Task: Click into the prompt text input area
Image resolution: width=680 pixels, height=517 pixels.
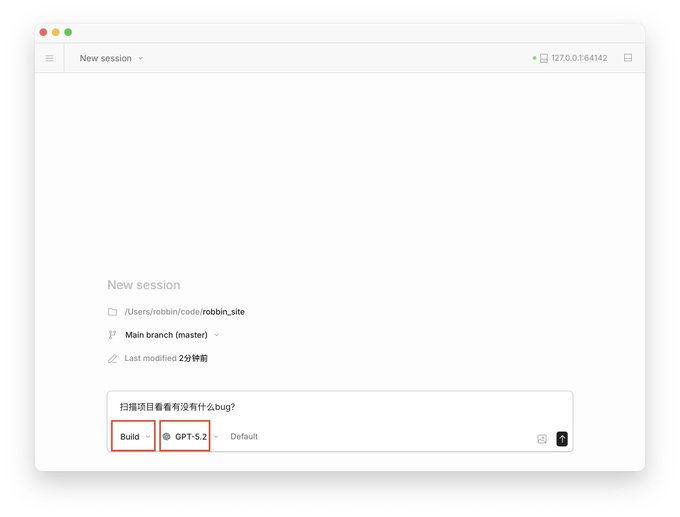Action: pos(340,407)
